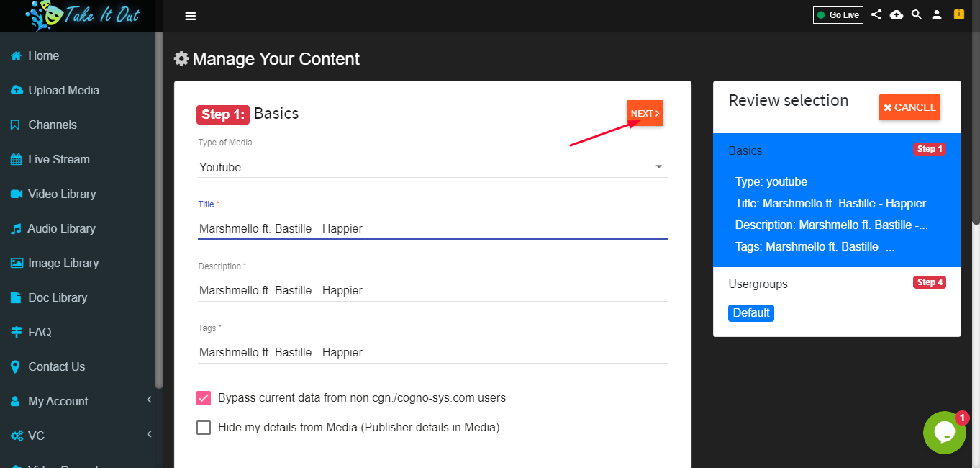Click the yellow notification badge icon
Image resolution: width=980 pixels, height=468 pixels.
958,14
